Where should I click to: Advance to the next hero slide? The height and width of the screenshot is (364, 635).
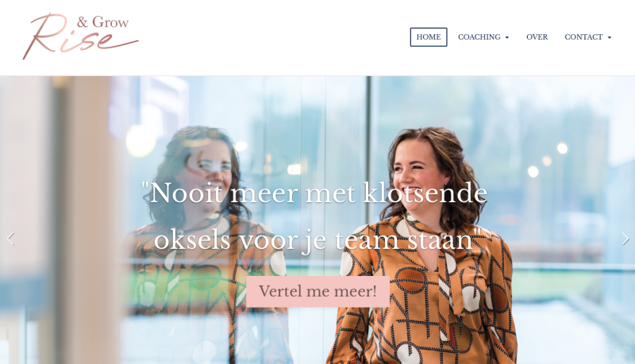pos(625,239)
